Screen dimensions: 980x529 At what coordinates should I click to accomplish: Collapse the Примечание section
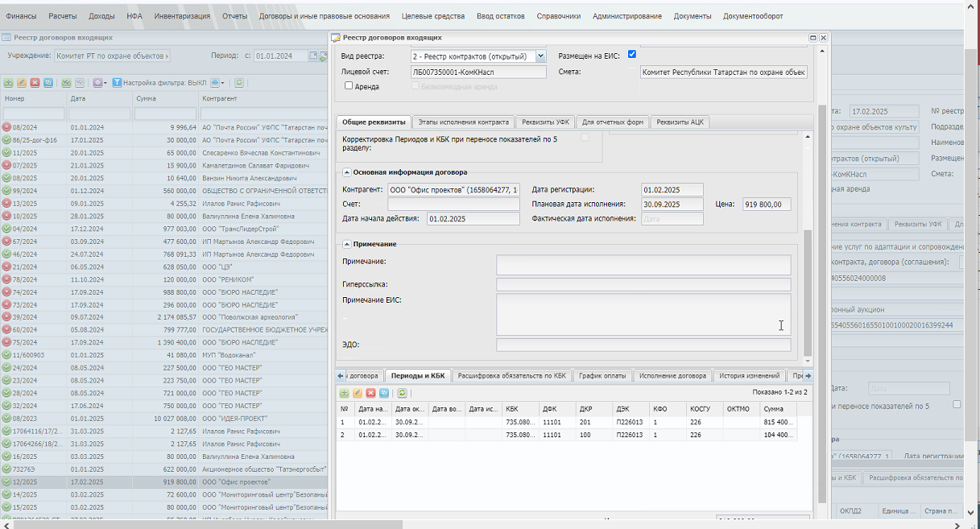pyautogui.click(x=347, y=244)
